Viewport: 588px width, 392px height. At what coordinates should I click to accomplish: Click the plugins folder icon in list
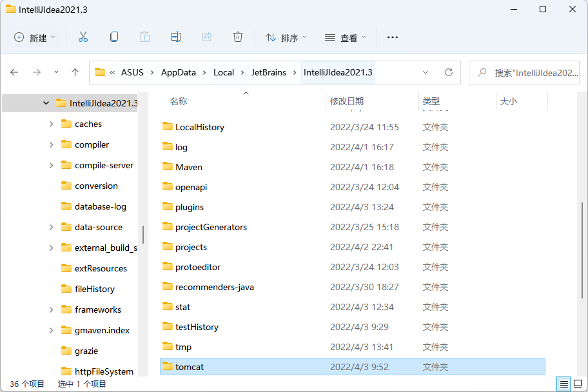[168, 207]
